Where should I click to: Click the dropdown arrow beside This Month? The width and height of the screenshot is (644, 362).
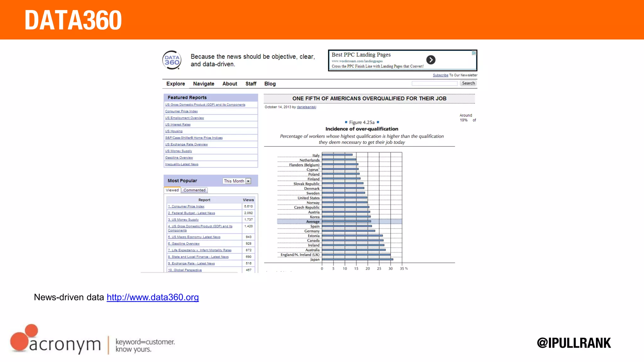(248, 181)
